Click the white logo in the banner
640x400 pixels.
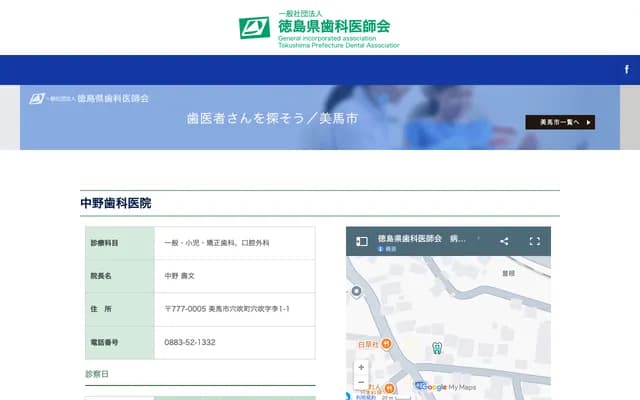[x=89, y=98]
